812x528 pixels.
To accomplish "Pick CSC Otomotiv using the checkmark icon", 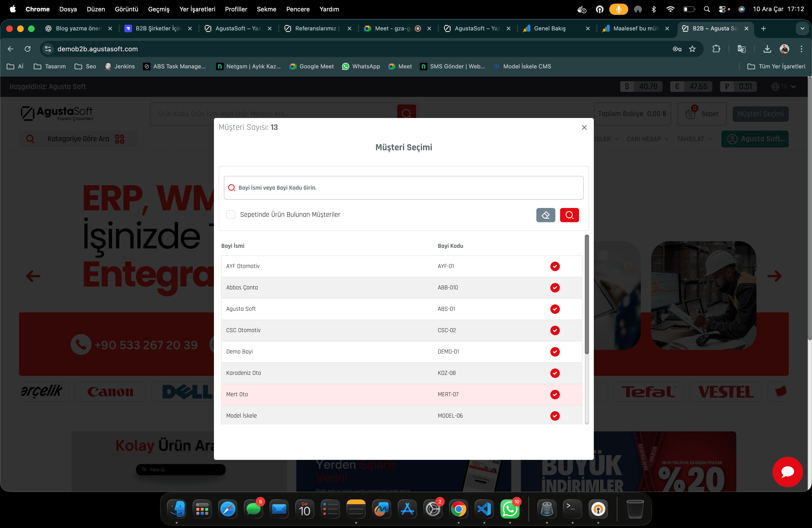I will (555, 330).
